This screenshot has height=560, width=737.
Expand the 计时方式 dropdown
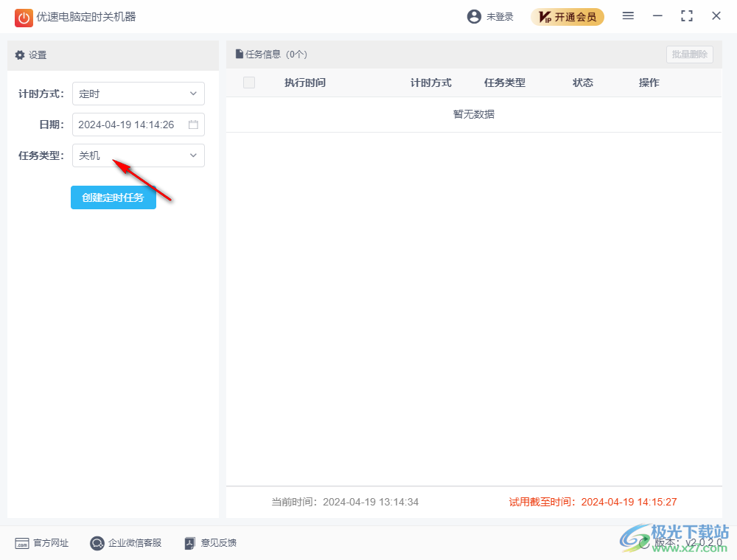pyautogui.click(x=139, y=94)
